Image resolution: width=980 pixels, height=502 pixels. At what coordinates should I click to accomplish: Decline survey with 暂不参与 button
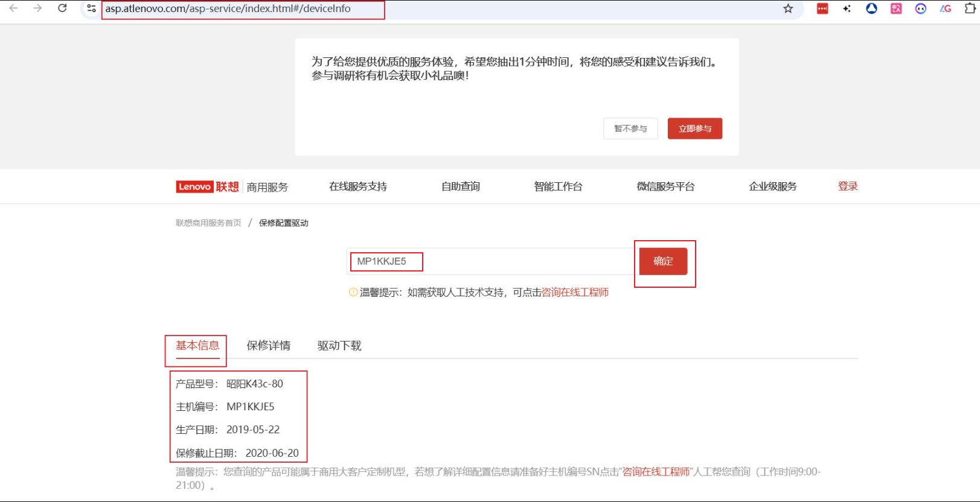click(x=630, y=129)
